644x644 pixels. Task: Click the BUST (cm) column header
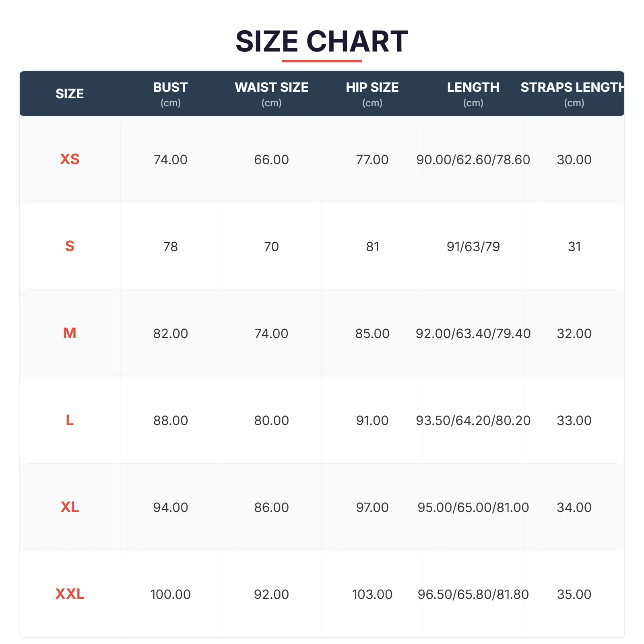pyautogui.click(x=170, y=94)
